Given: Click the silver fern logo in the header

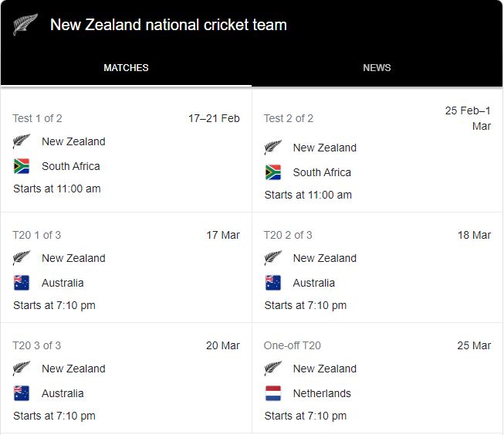Looking at the screenshot, I should 25,25.
